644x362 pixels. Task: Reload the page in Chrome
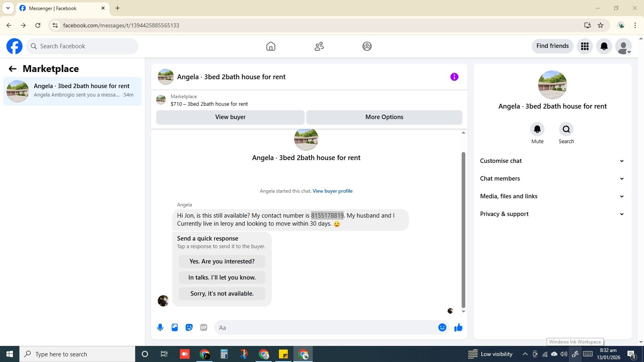[x=38, y=25]
